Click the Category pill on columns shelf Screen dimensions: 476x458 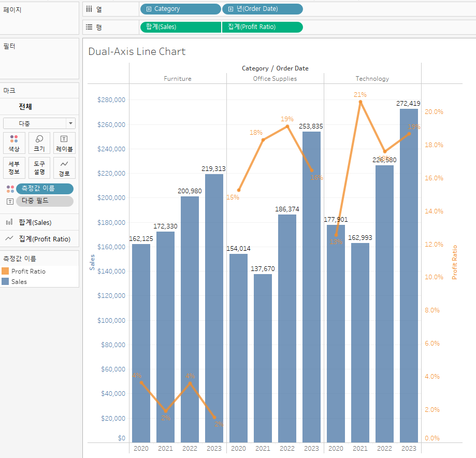coord(181,9)
